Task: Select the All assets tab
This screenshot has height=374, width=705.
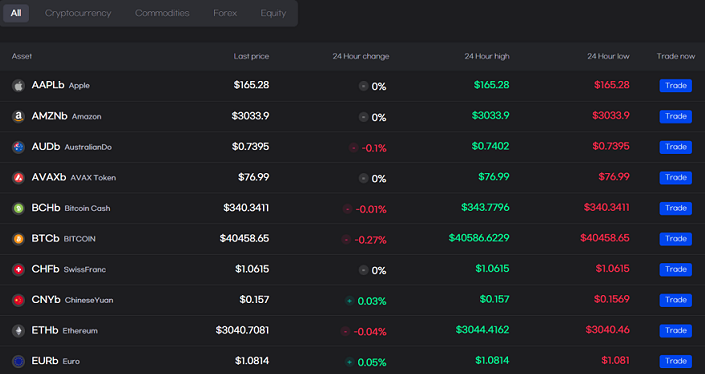Action: 16,13
